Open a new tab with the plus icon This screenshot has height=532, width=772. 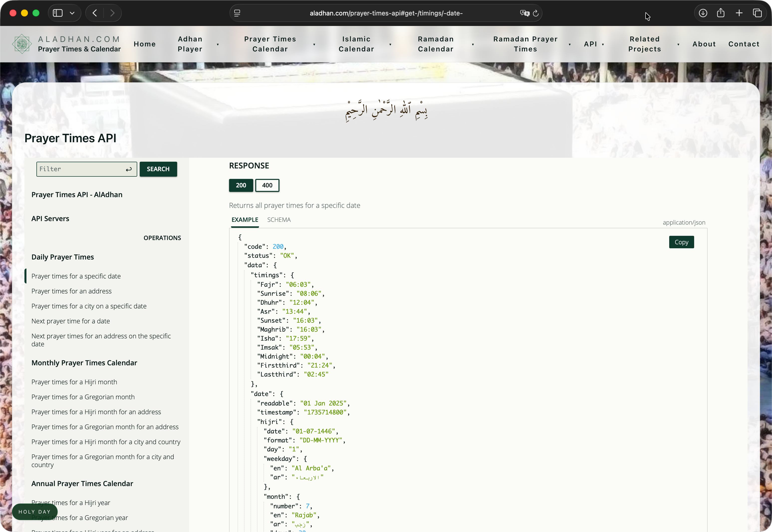pos(739,13)
